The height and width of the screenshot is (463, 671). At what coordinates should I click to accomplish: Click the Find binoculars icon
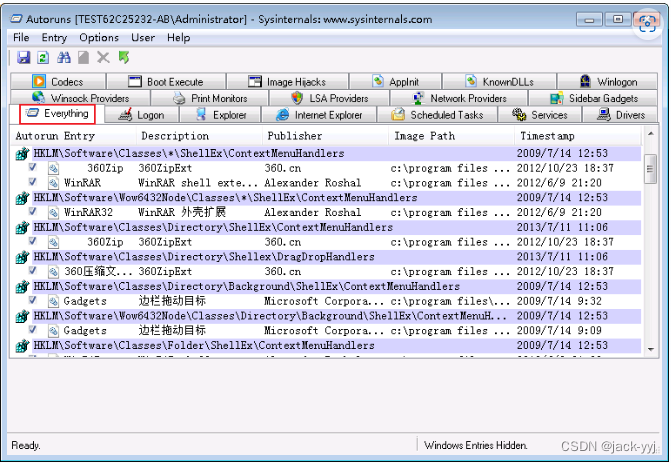click(64, 57)
